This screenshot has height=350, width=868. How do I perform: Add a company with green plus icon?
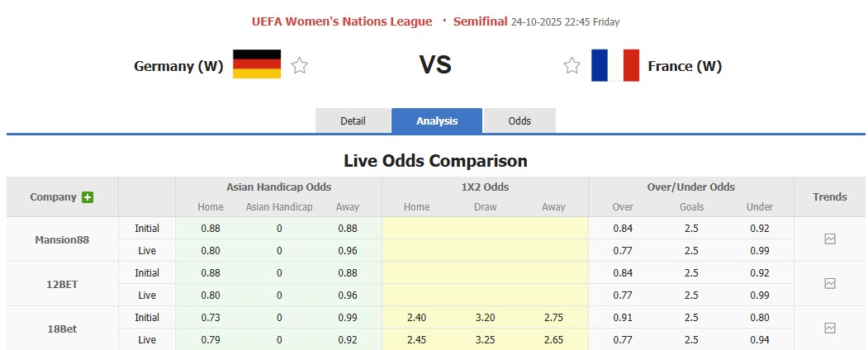[x=88, y=197]
